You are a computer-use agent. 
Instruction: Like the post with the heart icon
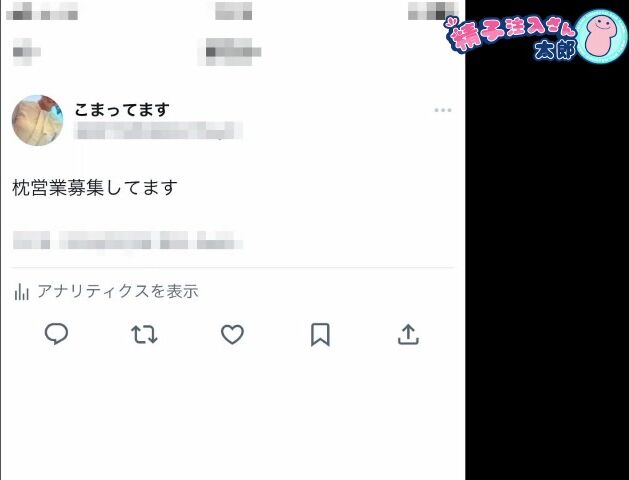point(232,334)
